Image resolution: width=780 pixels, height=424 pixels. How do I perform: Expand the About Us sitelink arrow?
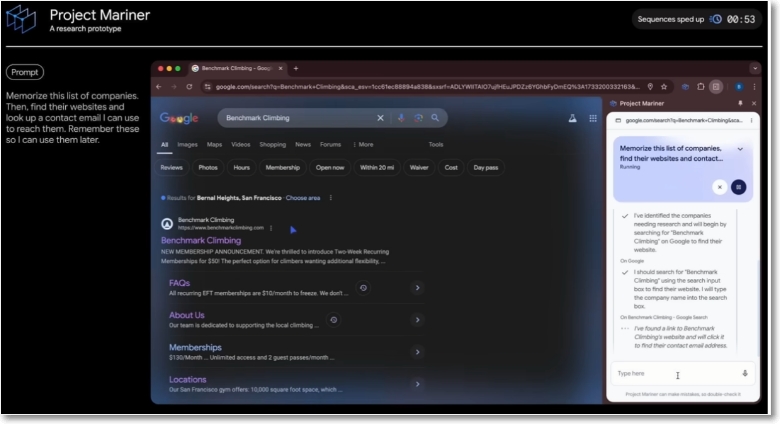(417, 320)
